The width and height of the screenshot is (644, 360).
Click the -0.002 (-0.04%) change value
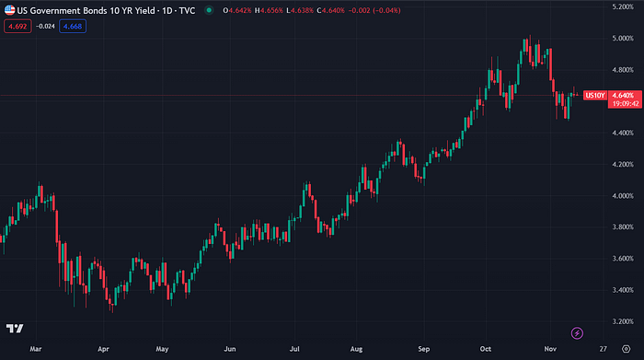tap(374, 11)
